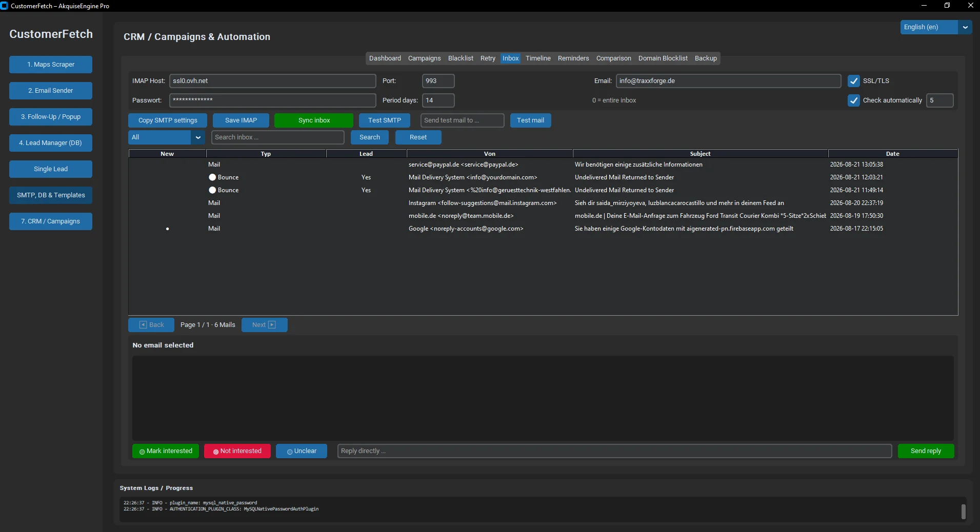The width and height of the screenshot is (980, 532).
Task: Sort by the New column header
Action: 167,154
